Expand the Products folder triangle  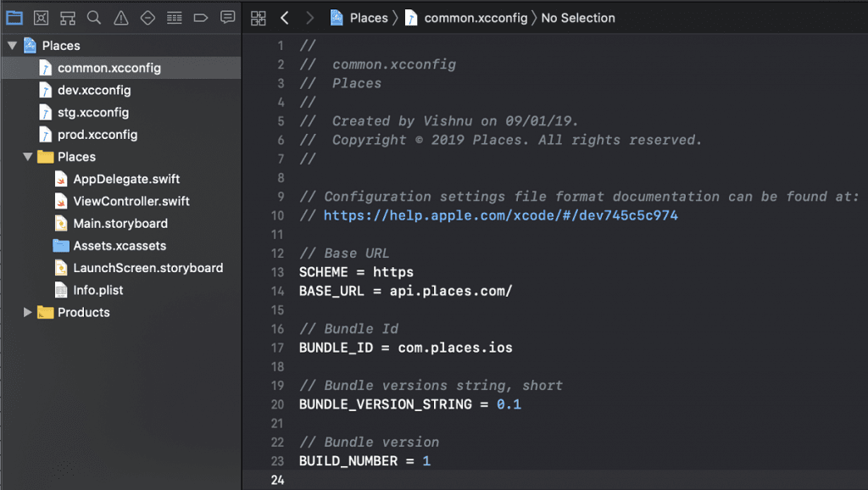28,312
